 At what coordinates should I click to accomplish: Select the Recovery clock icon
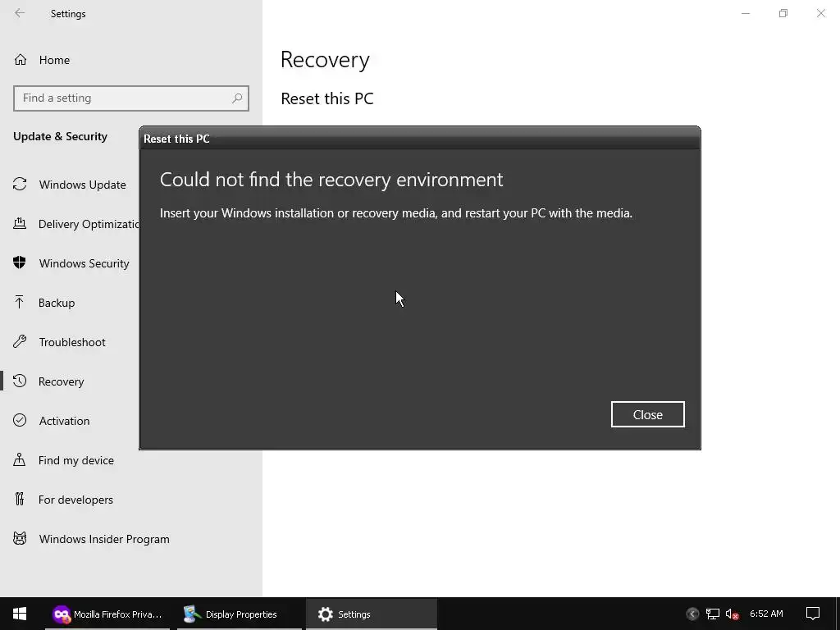(x=20, y=381)
